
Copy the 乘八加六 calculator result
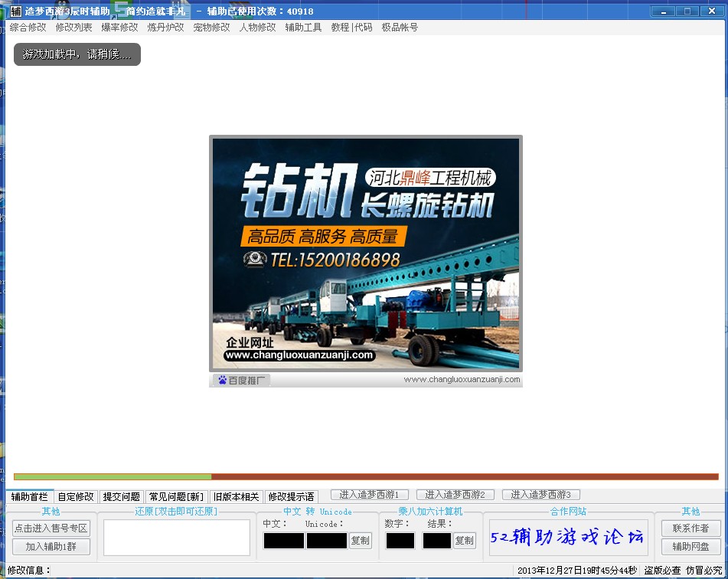(x=465, y=541)
